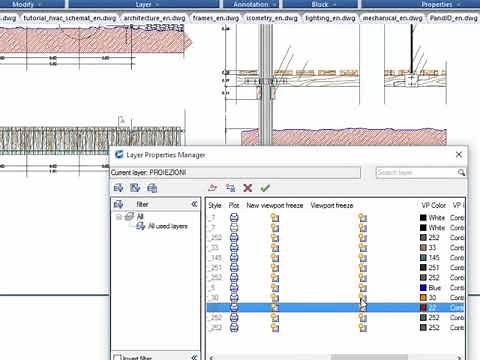480x360 pixels.
Task: Collapse the All node in filter tree
Action: point(118,217)
